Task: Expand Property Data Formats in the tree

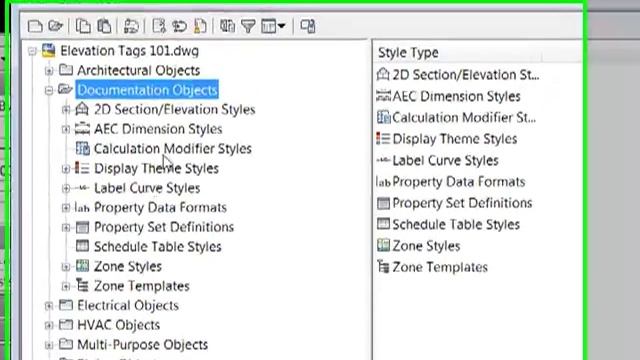Action: coord(66,207)
